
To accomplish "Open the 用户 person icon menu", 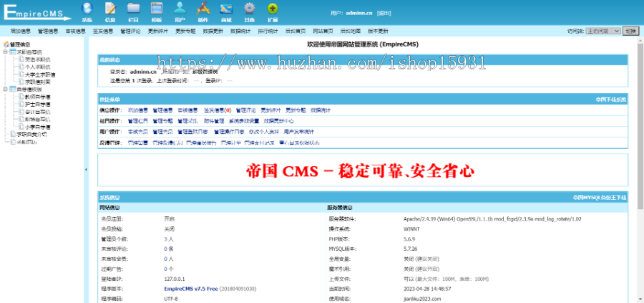I will click(180, 12).
